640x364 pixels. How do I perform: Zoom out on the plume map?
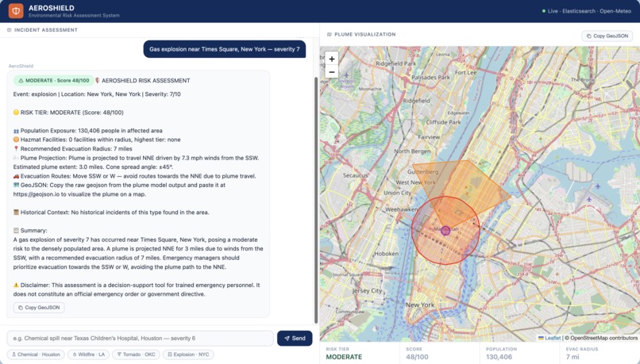[x=332, y=71]
